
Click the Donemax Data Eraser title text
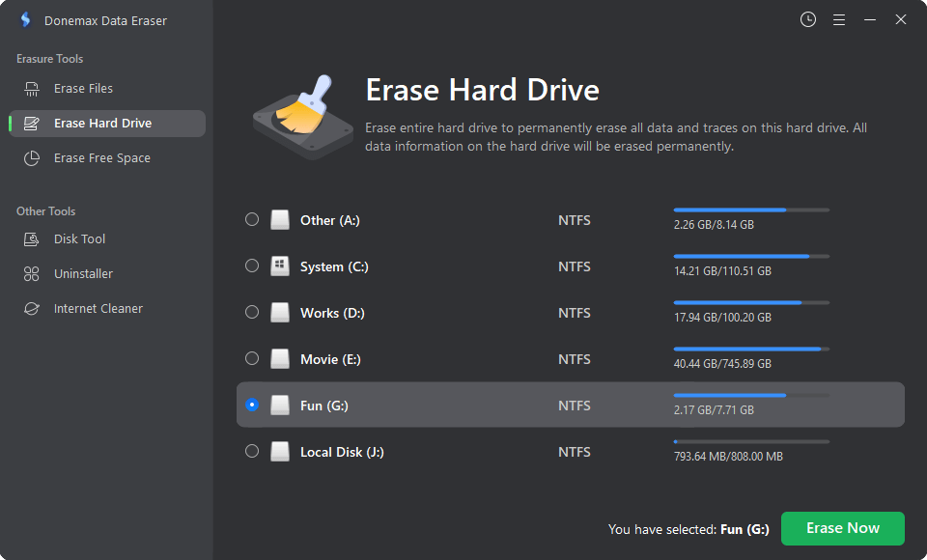click(x=105, y=20)
